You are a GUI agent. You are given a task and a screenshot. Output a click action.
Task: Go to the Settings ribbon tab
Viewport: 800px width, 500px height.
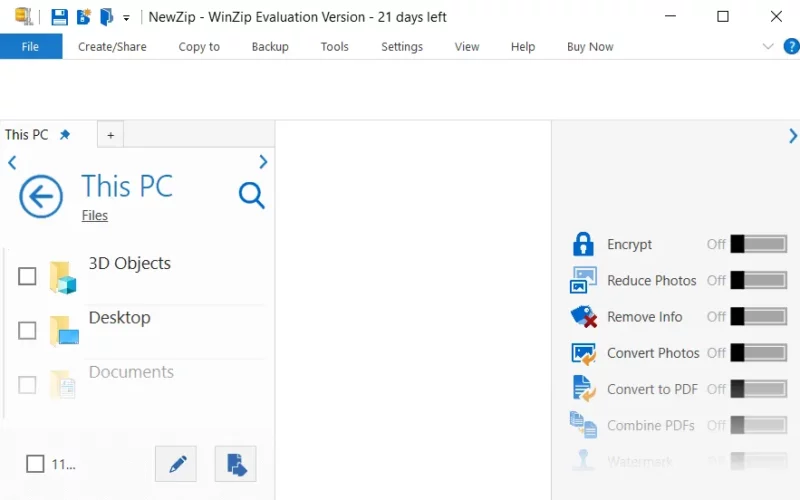pos(402,46)
